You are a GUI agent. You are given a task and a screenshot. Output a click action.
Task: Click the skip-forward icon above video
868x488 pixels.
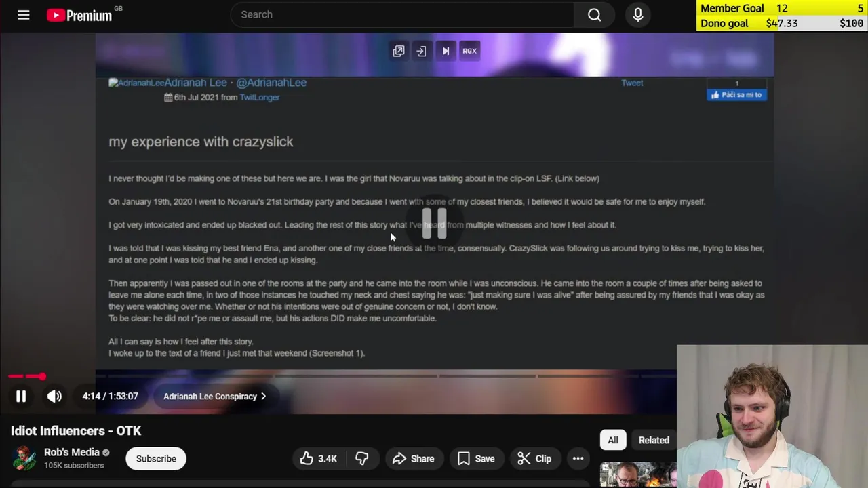tap(446, 51)
